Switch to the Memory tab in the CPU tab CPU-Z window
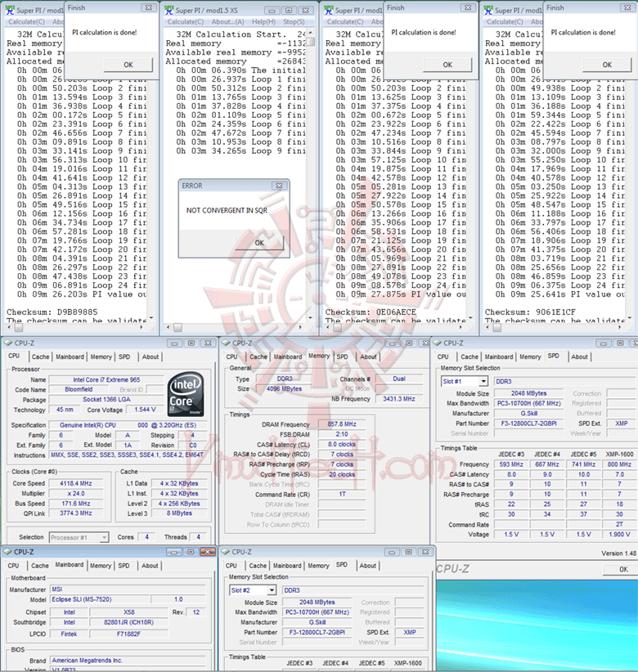 pos(101,356)
